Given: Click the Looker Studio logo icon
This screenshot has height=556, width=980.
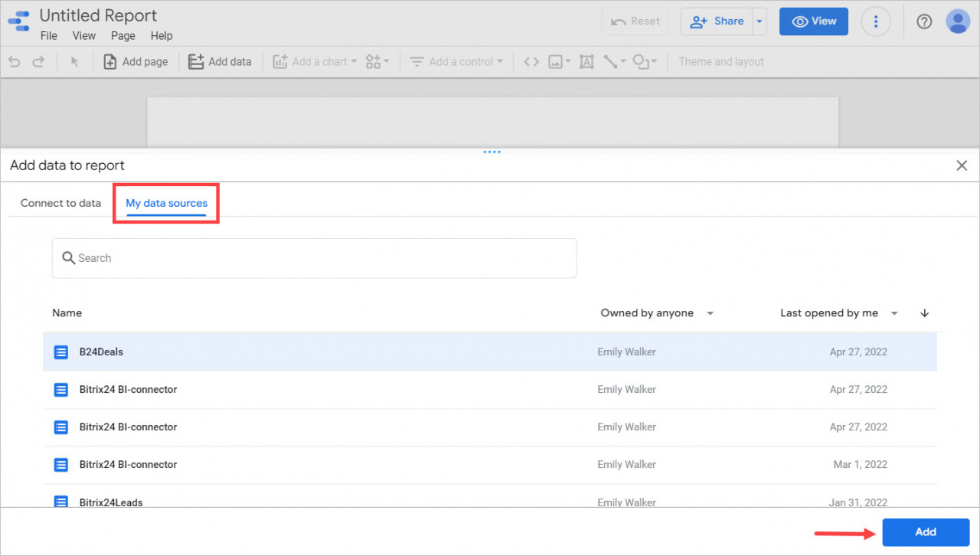Looking at the screenshot, I should click(x=18, y=21).
